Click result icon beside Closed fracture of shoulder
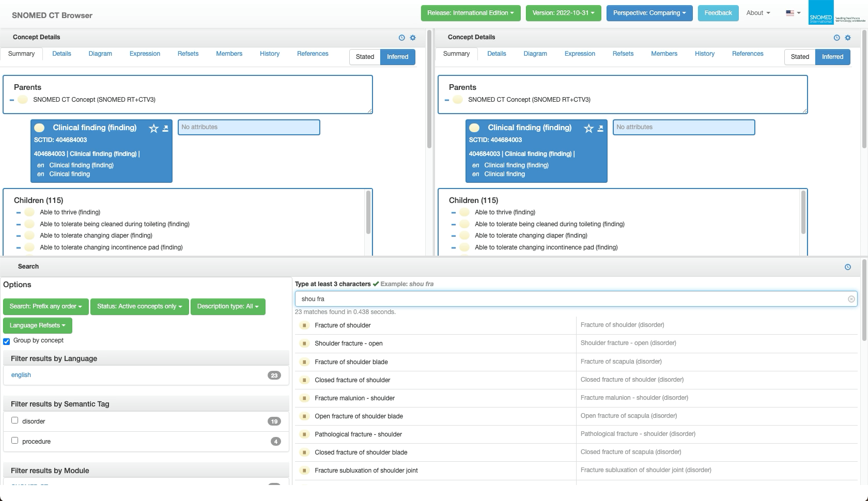 304,380
